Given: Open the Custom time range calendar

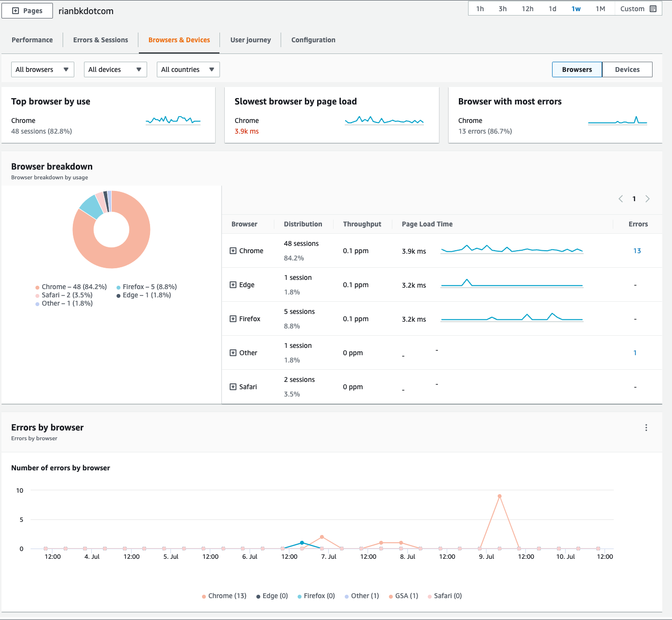Looking at the screenshot, I should click(638, 9).
